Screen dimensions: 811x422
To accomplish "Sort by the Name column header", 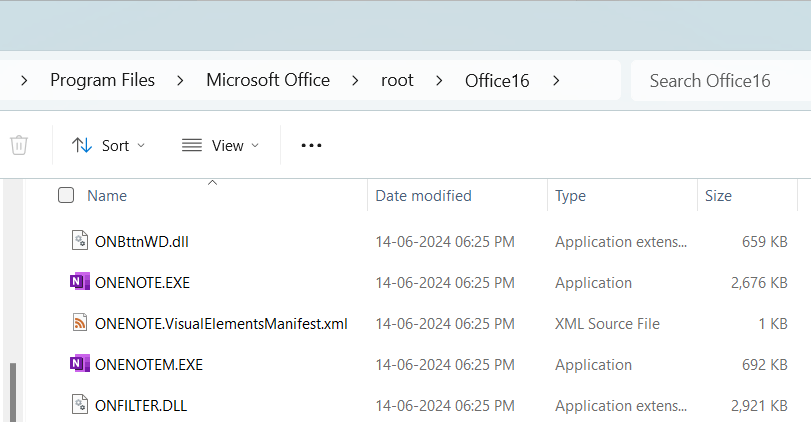I will click(x=107, y=195).
